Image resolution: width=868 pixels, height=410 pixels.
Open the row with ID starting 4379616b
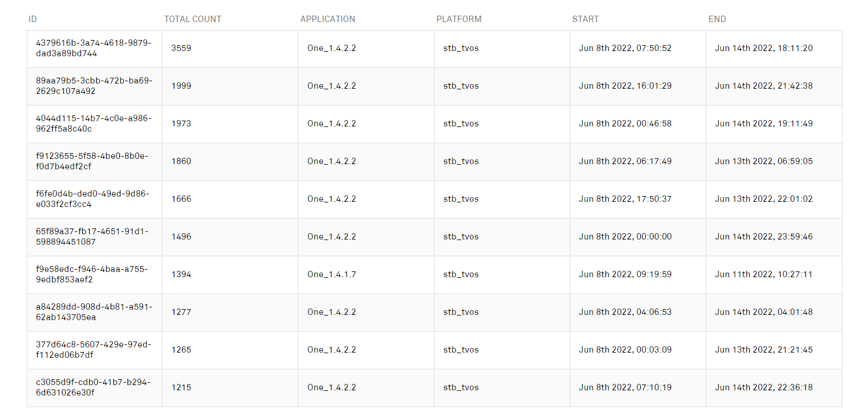pyautogui.click(x=93, y=49)
